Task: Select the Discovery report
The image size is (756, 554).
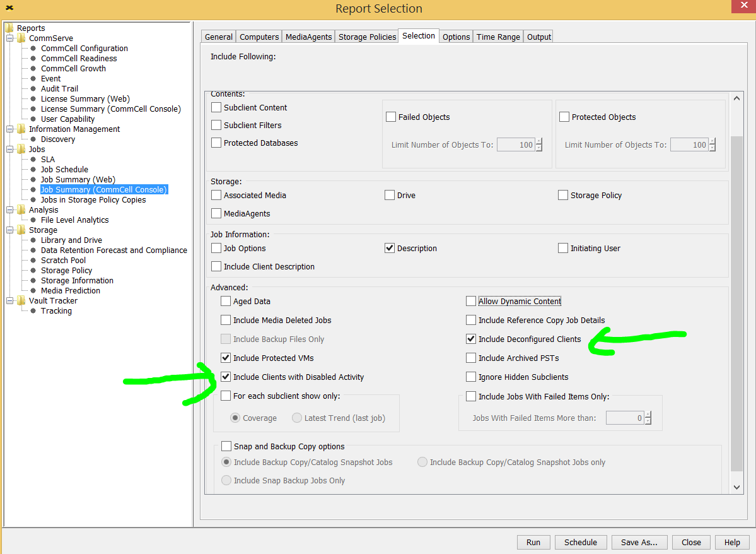Action: (x=58, y=139)
